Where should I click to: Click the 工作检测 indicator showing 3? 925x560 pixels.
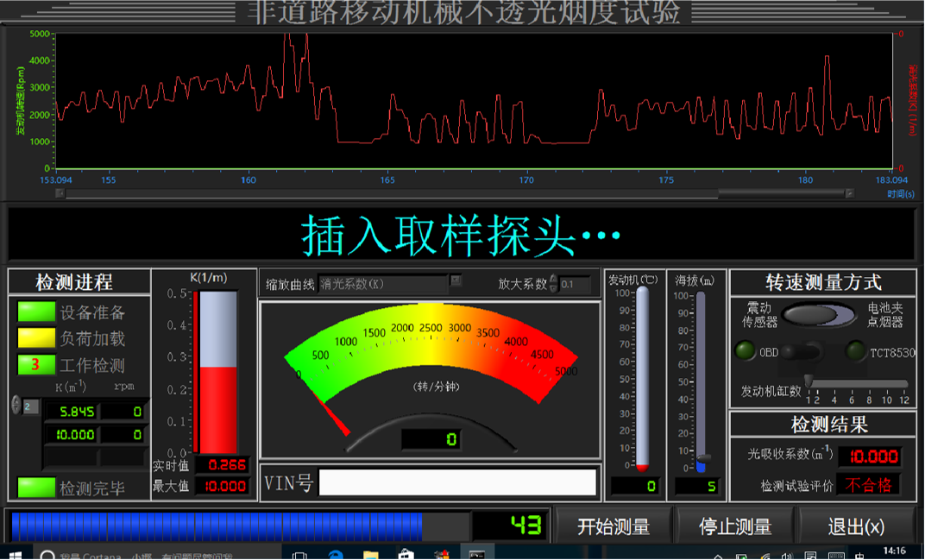(x=36, y=364)
